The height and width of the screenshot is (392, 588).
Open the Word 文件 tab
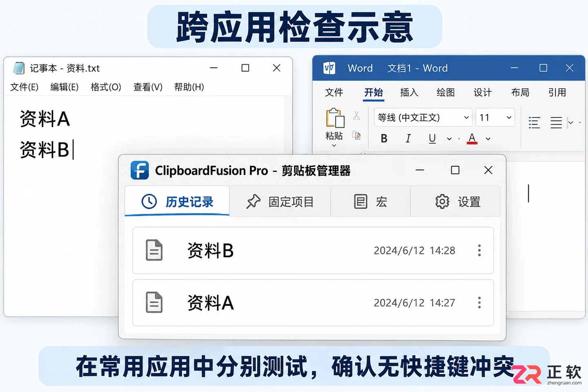click(x=334, y=93)
